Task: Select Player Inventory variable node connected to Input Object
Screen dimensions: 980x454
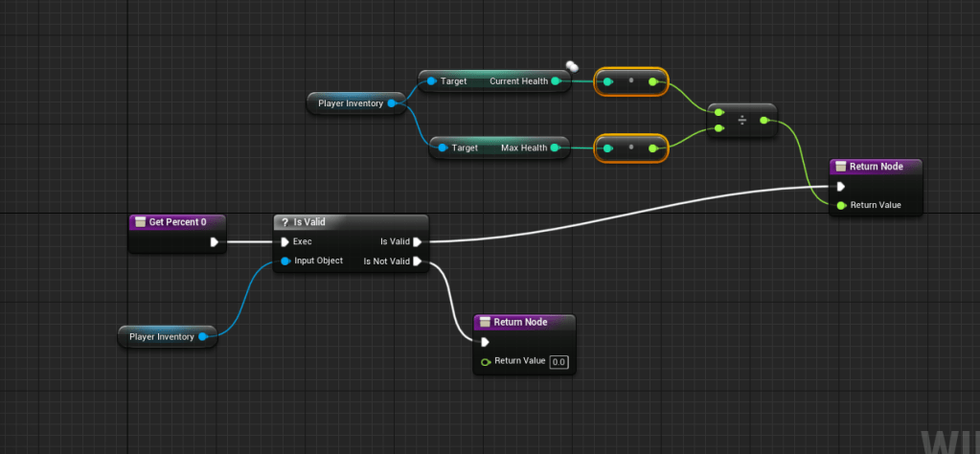Action: [167, 336]
